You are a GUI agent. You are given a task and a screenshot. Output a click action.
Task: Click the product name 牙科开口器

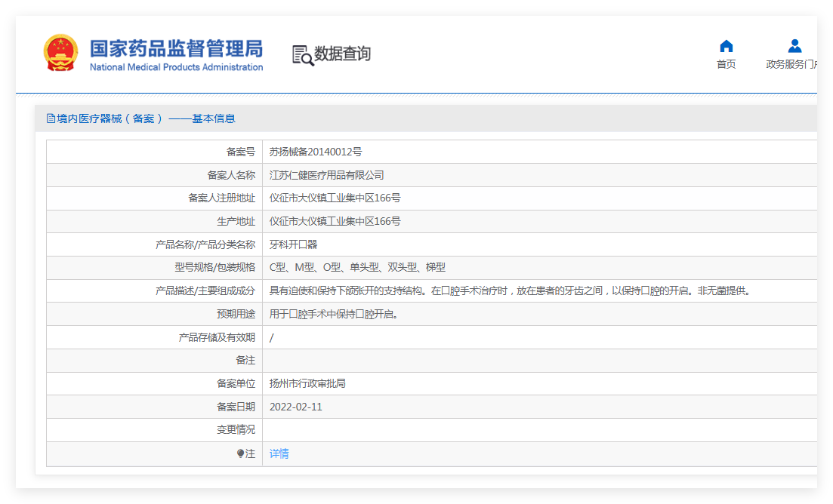pos(293,244)
